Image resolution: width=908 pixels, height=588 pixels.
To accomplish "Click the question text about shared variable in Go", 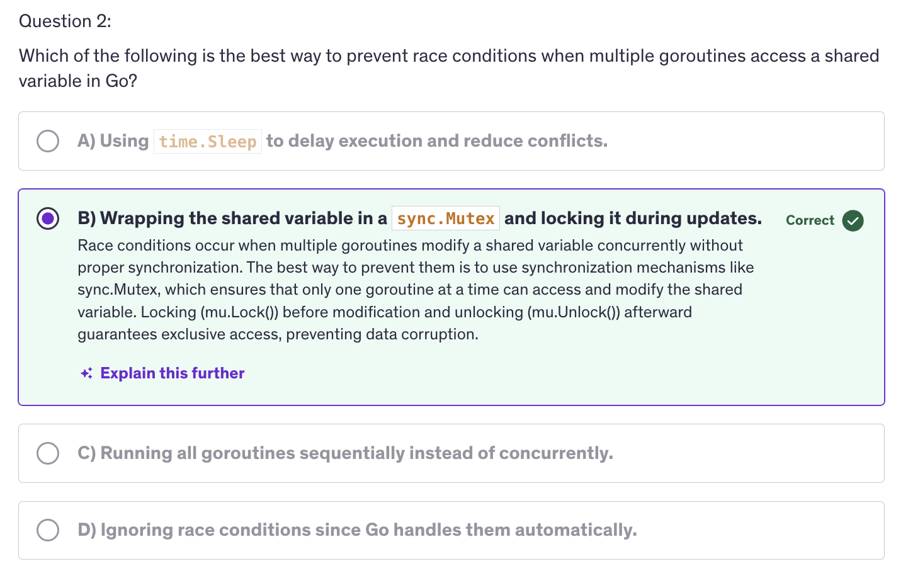I will [449, 68].
